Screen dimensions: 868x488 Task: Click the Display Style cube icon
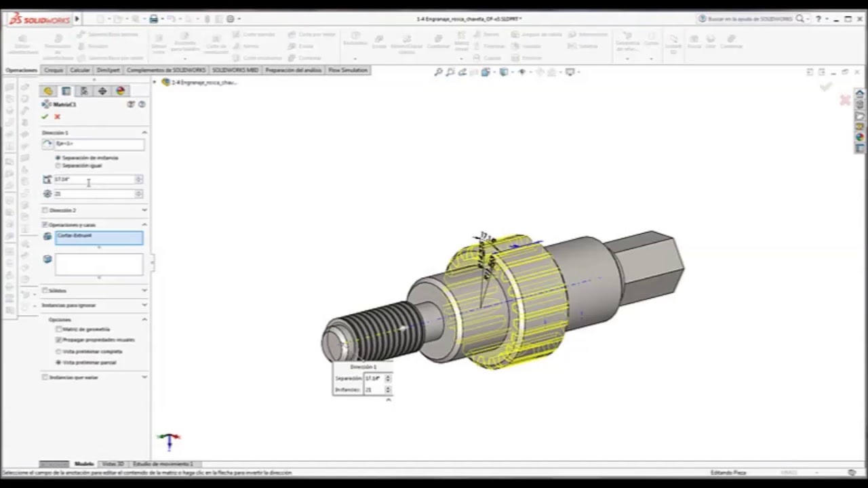pyautogui.click(x=503, y=72)
